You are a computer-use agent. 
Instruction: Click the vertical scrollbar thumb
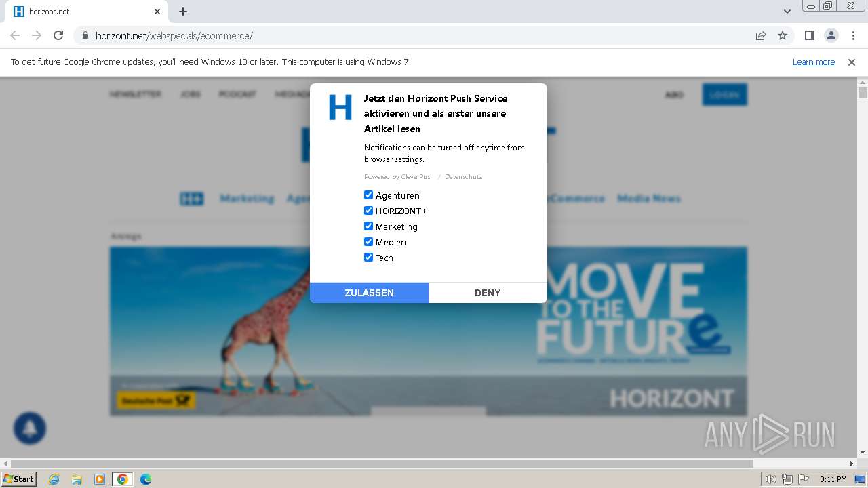coord(863,93)
